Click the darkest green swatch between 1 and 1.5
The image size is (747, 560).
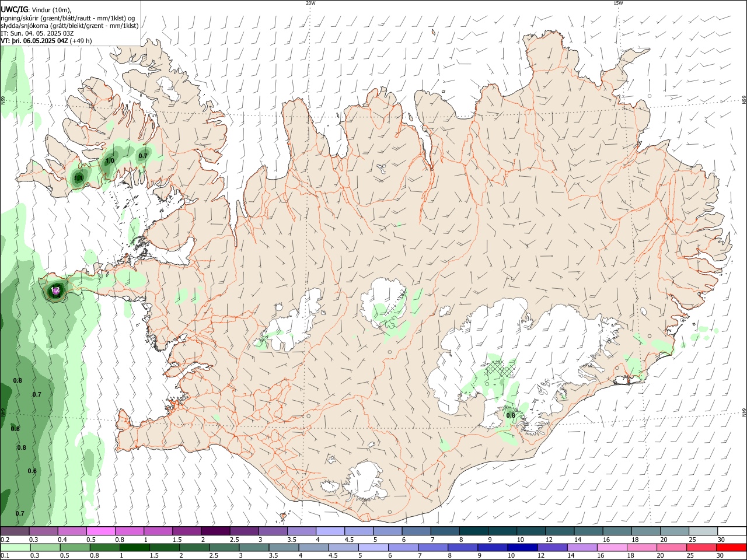pyautogui.click(x=134, y=547)
